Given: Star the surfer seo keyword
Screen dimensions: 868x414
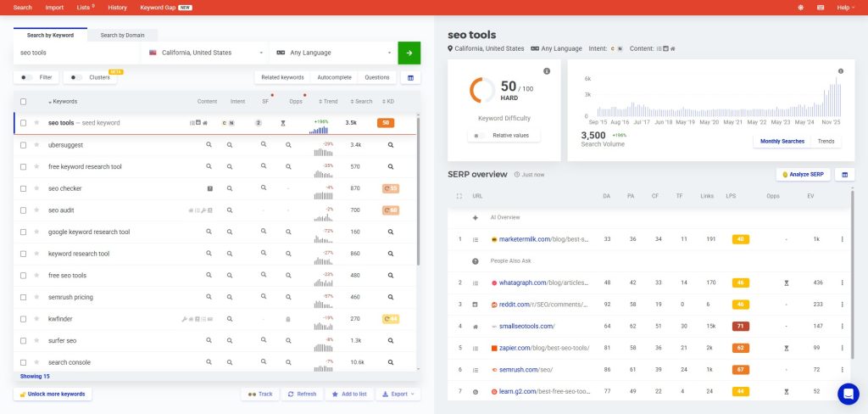Looking at the screenshot, I should pos(36,340).
